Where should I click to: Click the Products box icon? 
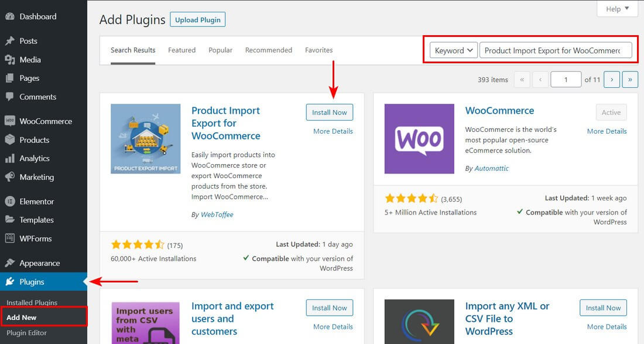(10, 139)
